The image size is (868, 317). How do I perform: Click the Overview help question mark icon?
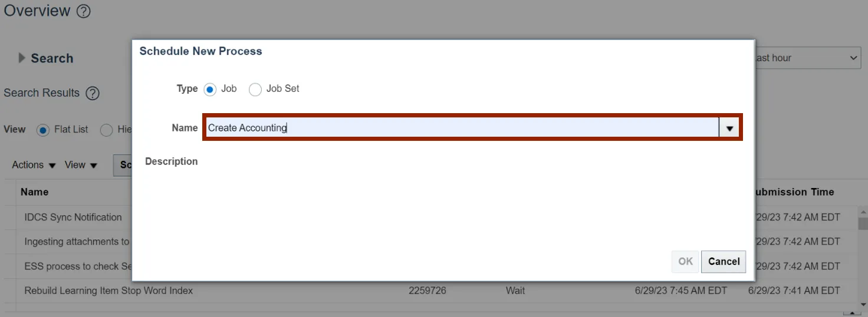tap(84, 11)
